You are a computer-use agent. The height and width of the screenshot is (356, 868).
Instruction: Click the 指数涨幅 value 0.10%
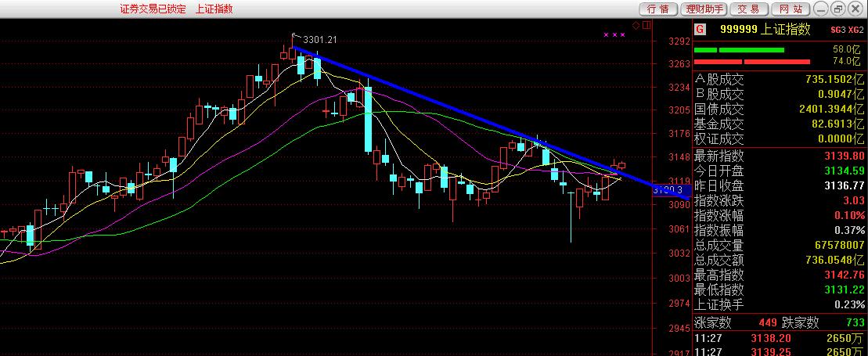tap(852, 215)
